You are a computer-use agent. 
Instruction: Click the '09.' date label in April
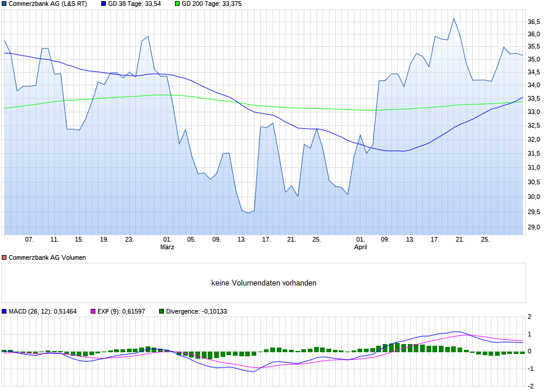click(x=385, y=239)
